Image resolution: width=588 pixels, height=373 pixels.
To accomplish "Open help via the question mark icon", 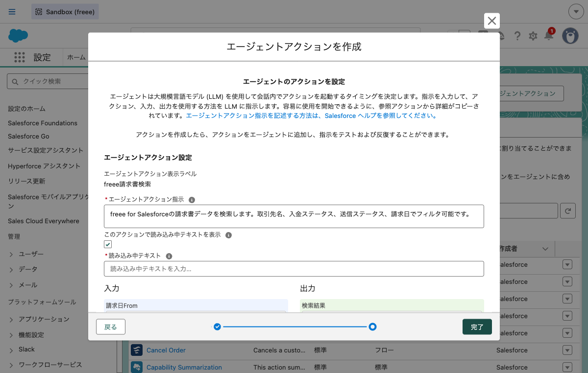I will tap(517, 36).
